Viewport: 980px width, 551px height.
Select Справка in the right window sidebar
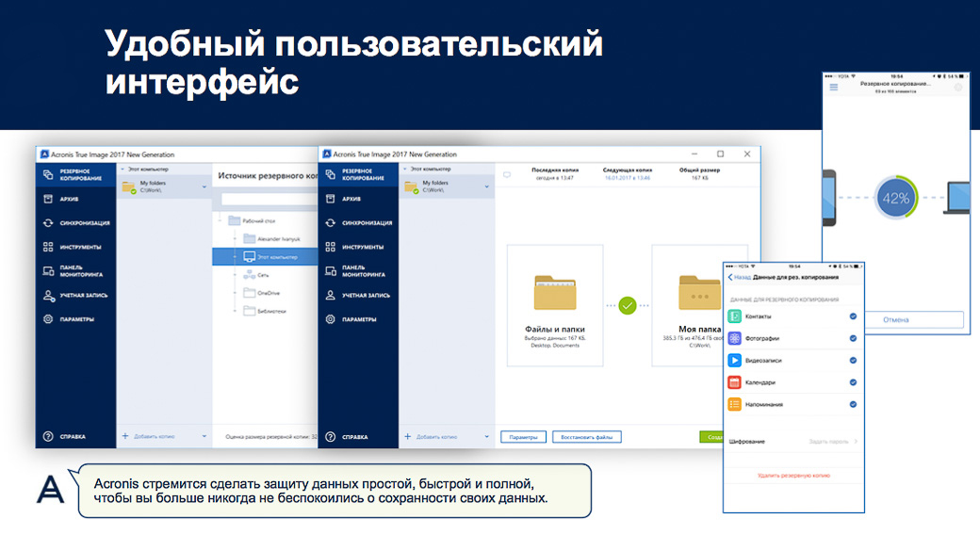coord(358,437)
